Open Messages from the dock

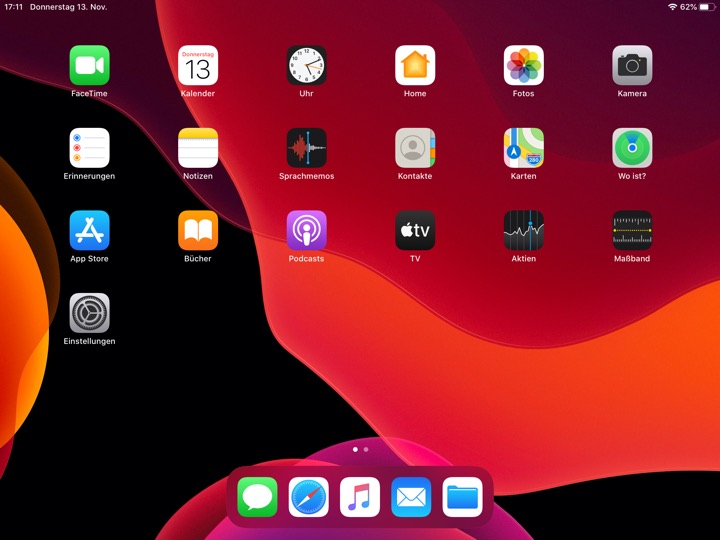(257, 497)
